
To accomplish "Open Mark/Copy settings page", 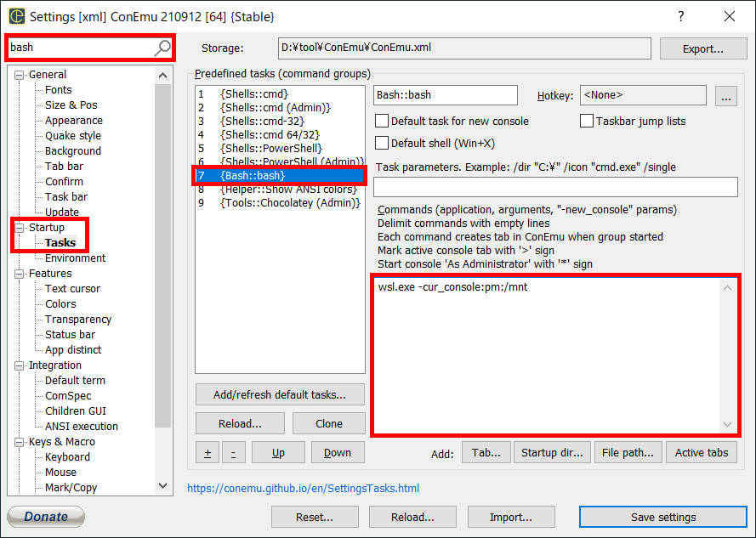I will click(x=71, y=488).
